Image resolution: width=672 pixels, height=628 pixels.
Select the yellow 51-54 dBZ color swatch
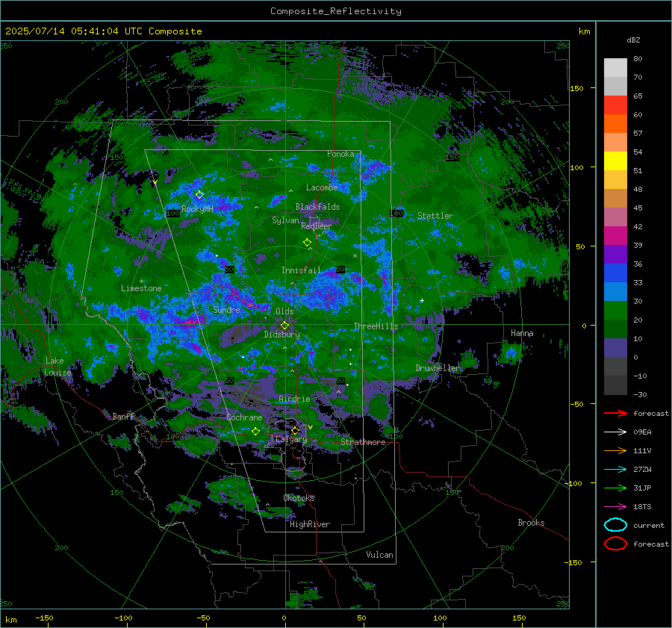pyautogui.click(x=615, y=161)
